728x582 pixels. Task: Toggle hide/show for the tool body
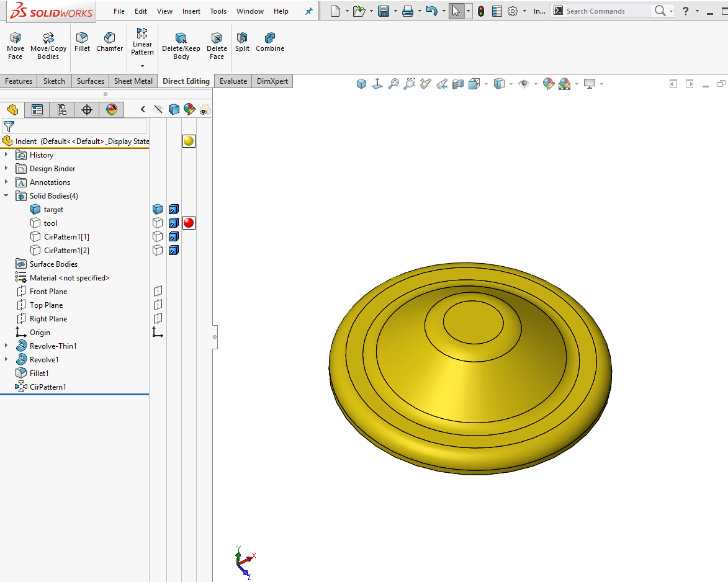click(x=158, y=223)
